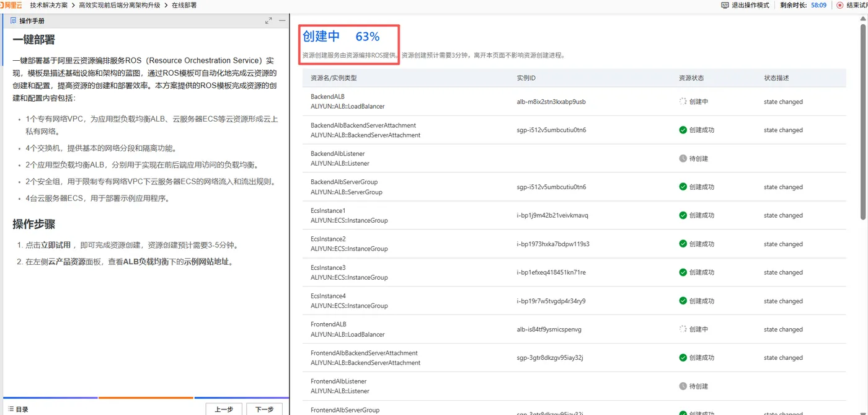Select instance ID i-bp19r7w5tvgdp4r34ry9

551,301
